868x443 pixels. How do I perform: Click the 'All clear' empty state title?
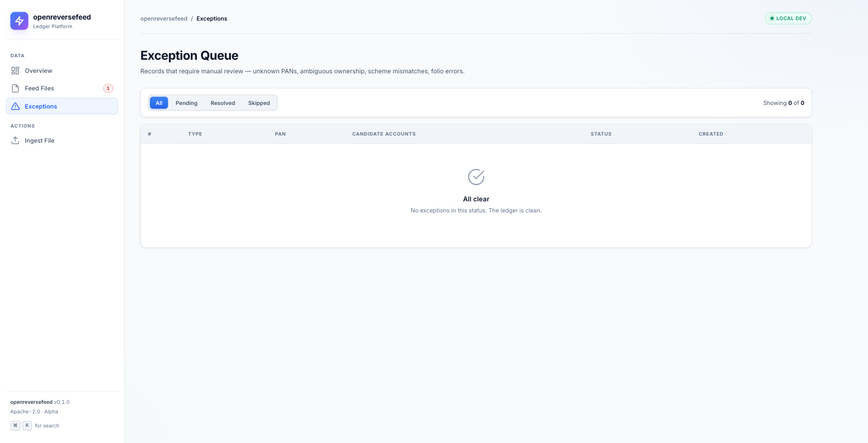tap(476, 199)
